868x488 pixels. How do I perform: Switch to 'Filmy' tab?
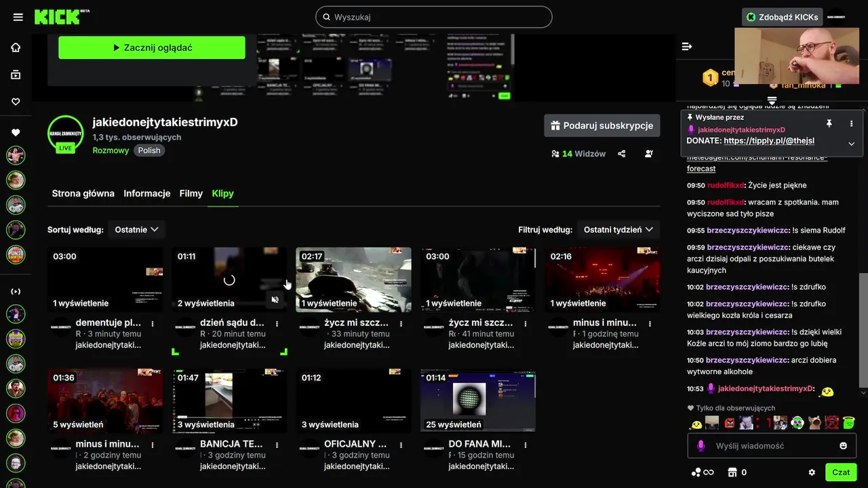coord(191,193)
